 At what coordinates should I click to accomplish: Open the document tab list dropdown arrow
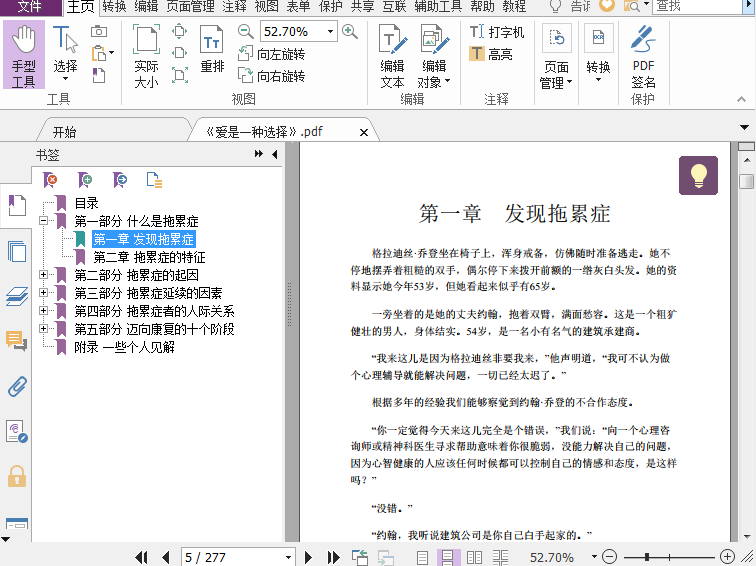744,128
